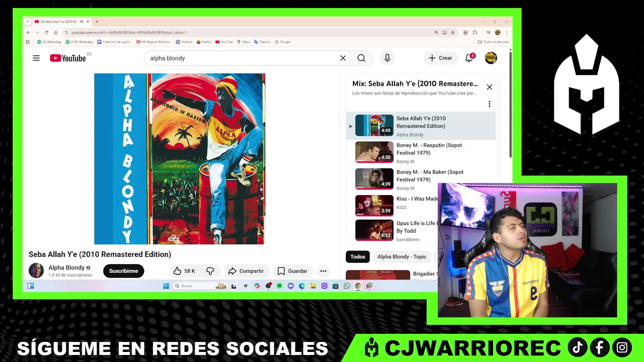Dislike the video with thumbs down
The height and width of the screenshot is (362, 644).
point(210,271)
